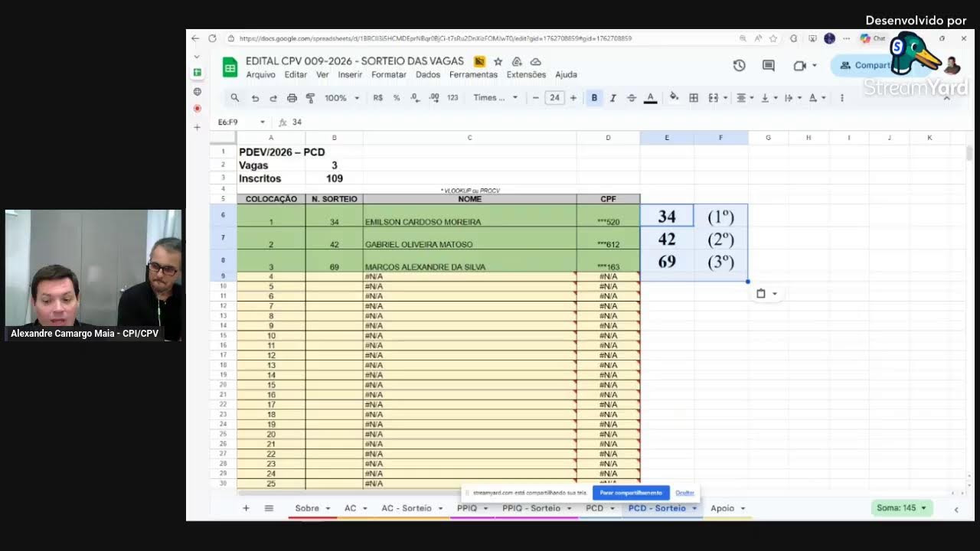Open the Extensões menu
980x551 pixels.
click(526, 75)
